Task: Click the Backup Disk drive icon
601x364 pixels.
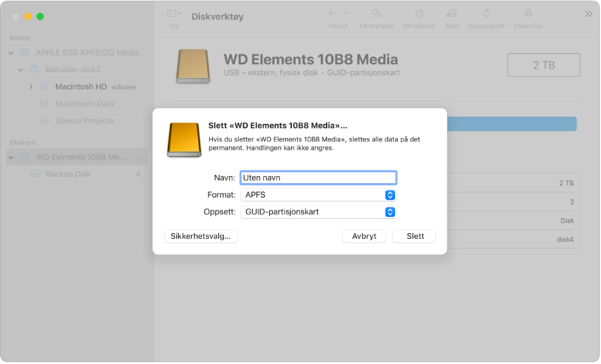Action: pos(35,174)
